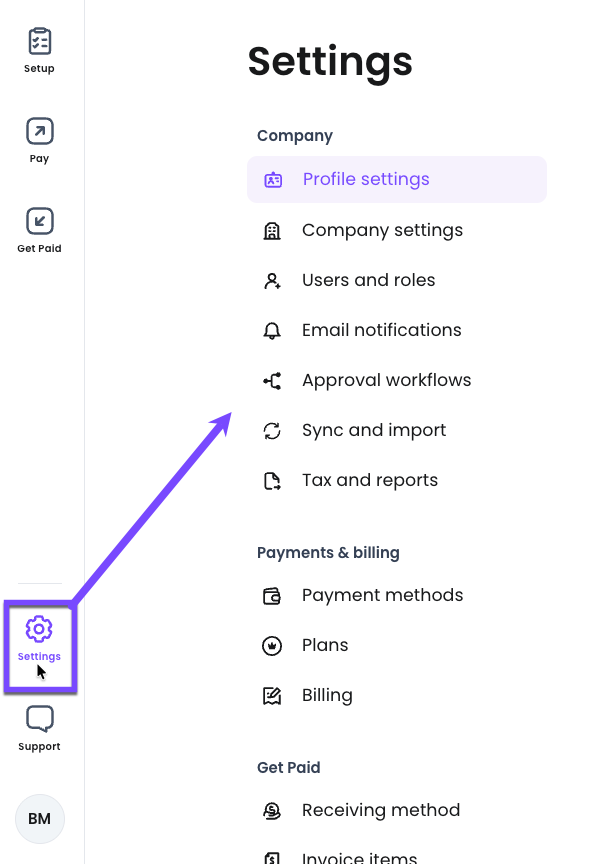This screenshot has height=864, width=615.
Task: Open Tax and reports page
Action: point(370,481)
